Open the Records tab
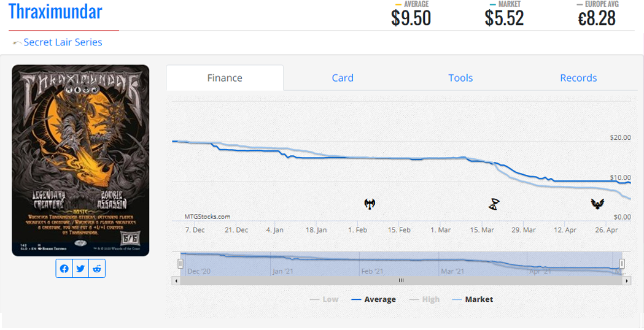 [x=578, y=78]
